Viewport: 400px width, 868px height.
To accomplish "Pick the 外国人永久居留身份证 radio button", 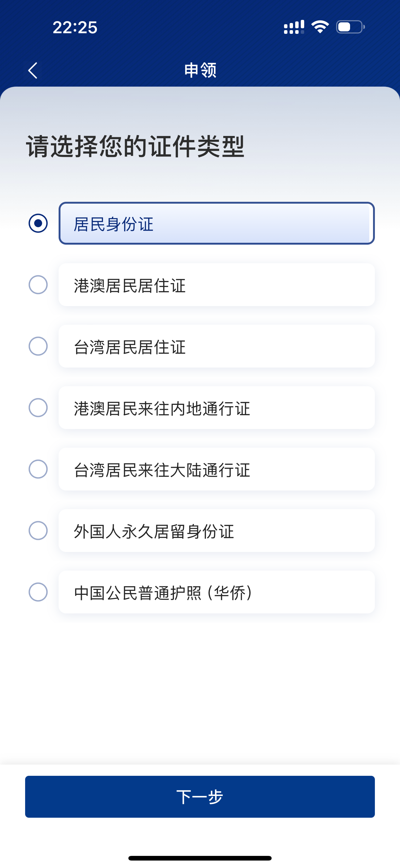I will (38, 531).
